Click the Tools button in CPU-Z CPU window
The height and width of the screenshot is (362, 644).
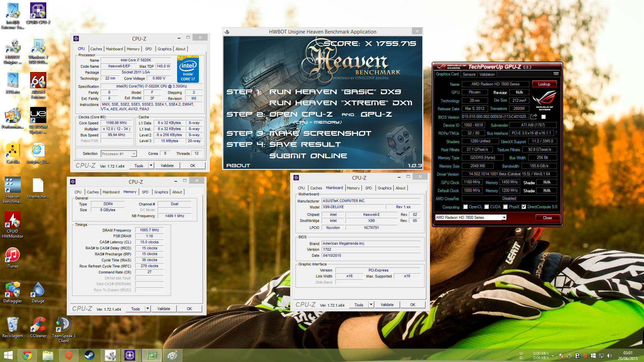coord(139,166)
